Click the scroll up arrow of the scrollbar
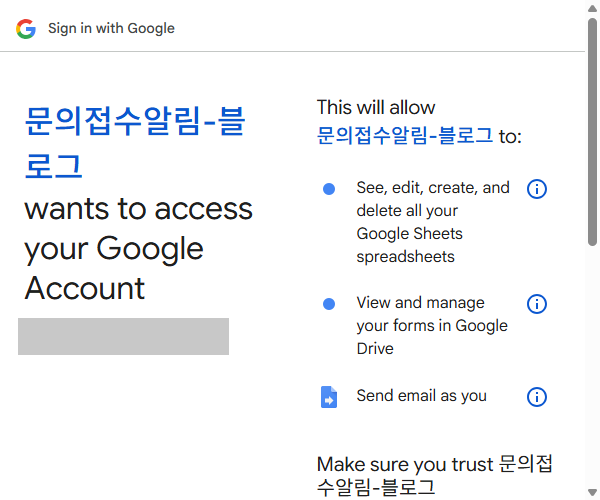Screen dimensions: 600x500 (592, 8)
